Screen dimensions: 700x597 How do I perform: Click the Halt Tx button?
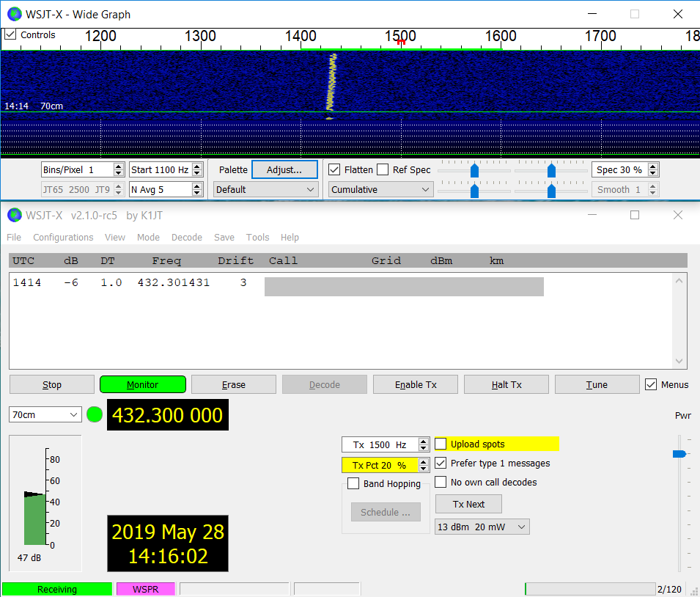[506, 385]
